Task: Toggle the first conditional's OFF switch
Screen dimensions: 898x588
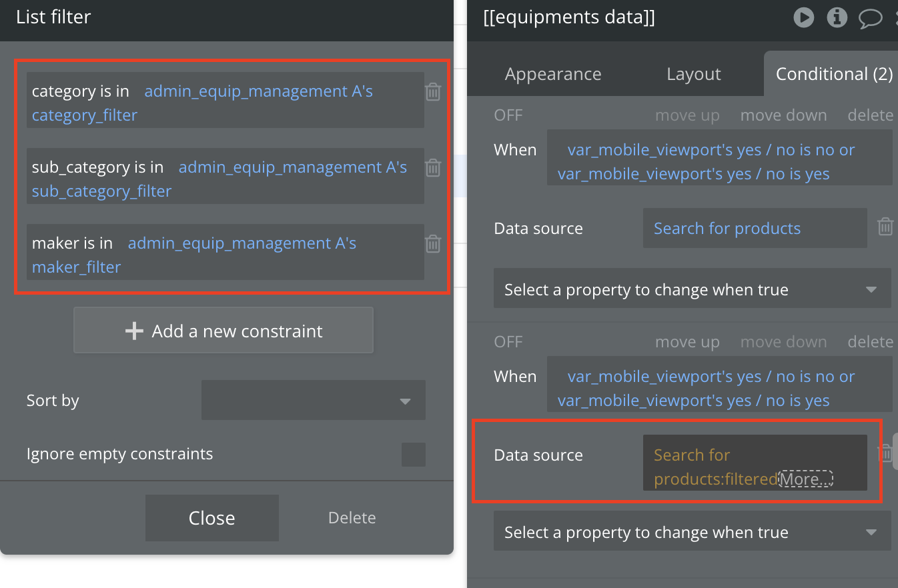Action: [508, 115]
